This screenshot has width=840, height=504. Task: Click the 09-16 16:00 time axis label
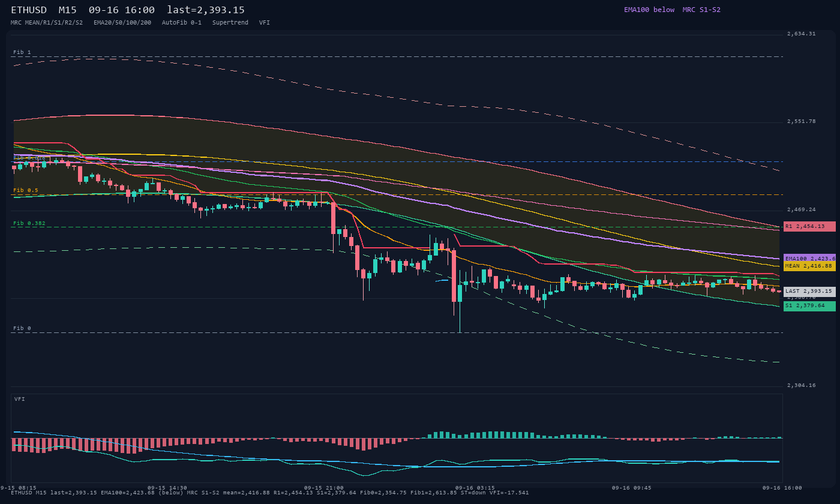pos(782,488)
